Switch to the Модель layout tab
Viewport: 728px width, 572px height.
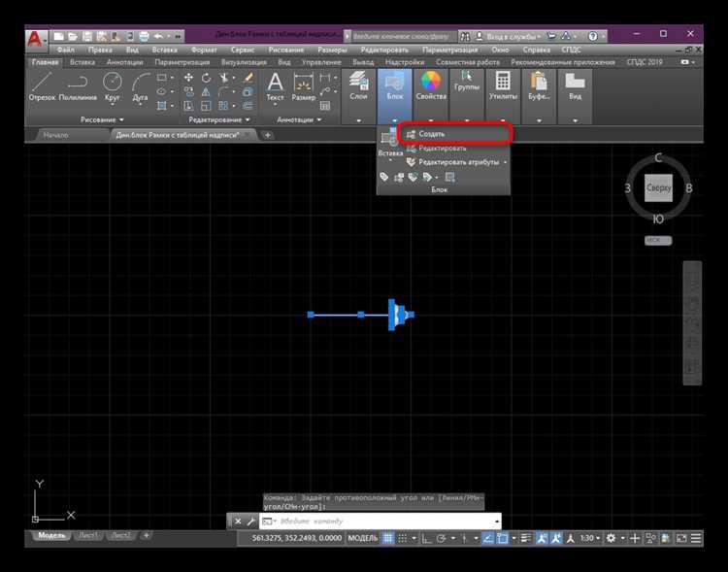[51, 535]
